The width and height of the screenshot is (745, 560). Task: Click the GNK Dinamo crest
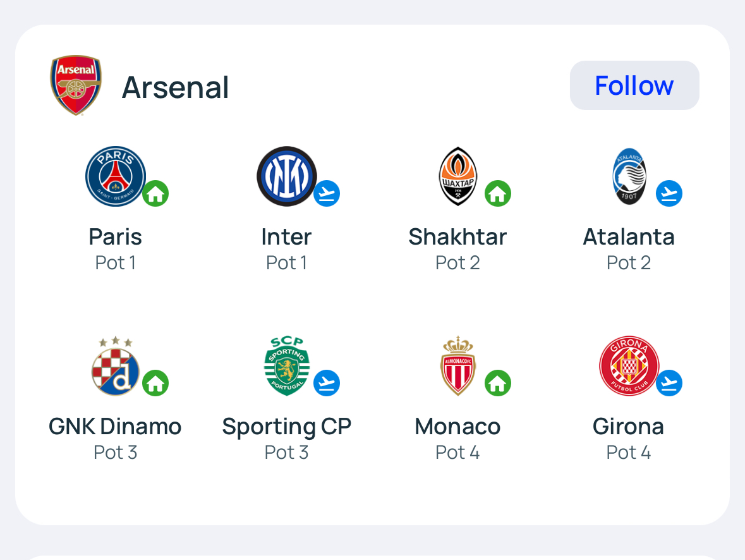(116, 367)
